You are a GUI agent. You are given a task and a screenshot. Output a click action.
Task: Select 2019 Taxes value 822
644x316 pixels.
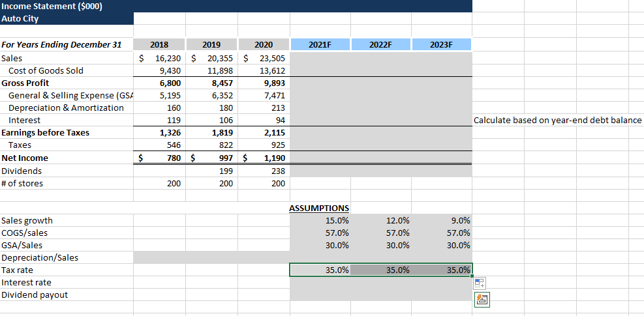(x=211, y=145)
